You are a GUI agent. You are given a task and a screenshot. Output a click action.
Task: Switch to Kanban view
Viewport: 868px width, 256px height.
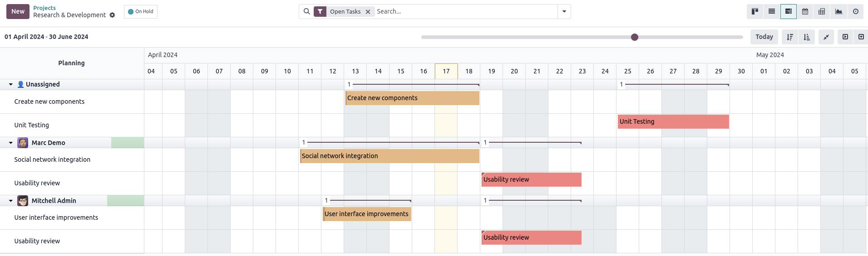[755, 11]
